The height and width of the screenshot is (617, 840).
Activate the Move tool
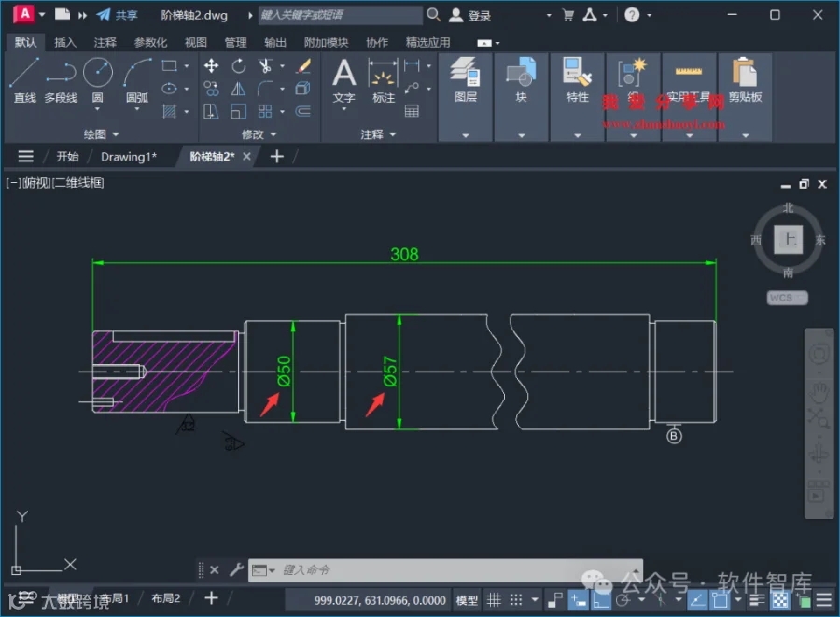(x=211, y=66)
